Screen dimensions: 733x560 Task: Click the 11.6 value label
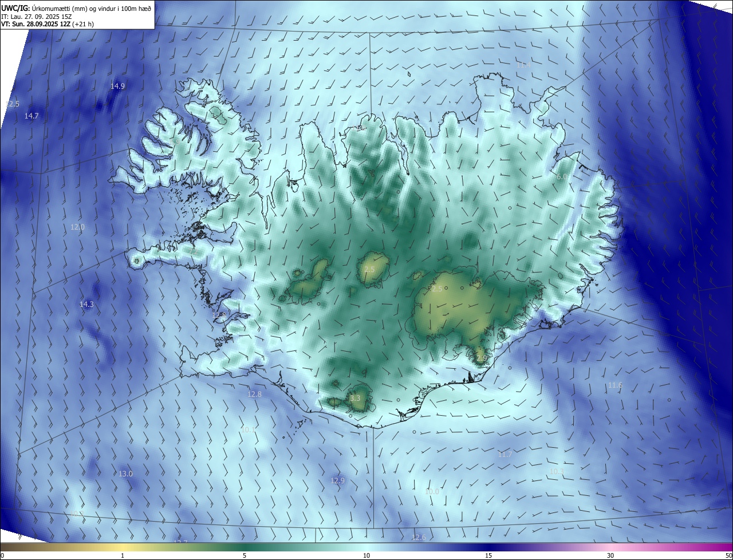[615, 385]
